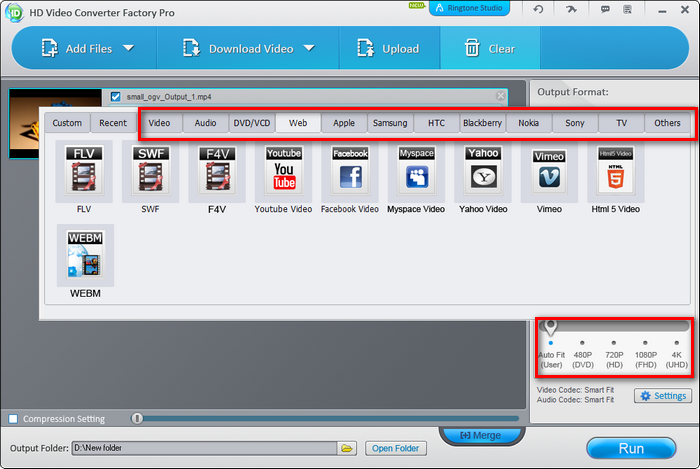Open the list menu icon in title bar
The height and width of the screenshot is (469, 700).
(627, 9)
